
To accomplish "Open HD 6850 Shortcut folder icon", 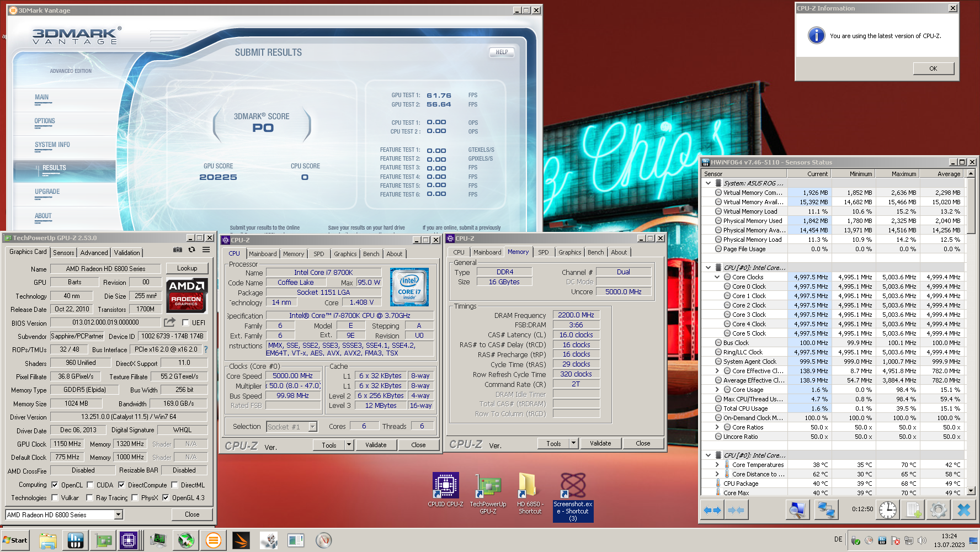I will (530, 494).
